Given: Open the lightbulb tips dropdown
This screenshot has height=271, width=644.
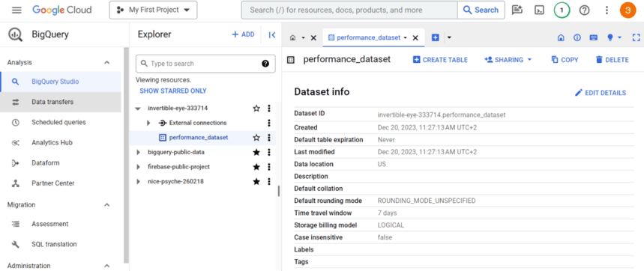Looking at the screenshot, I should coord(614,37).
